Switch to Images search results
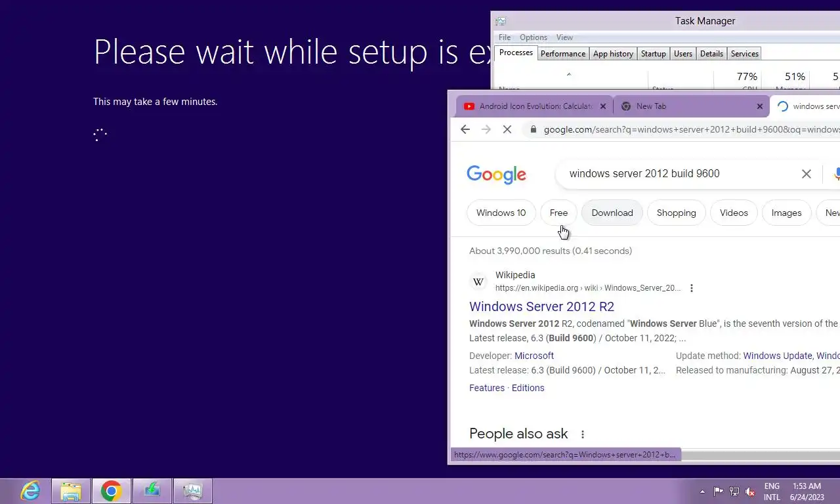Viewport: 840px width, 504px height. (x=787, y=213)
